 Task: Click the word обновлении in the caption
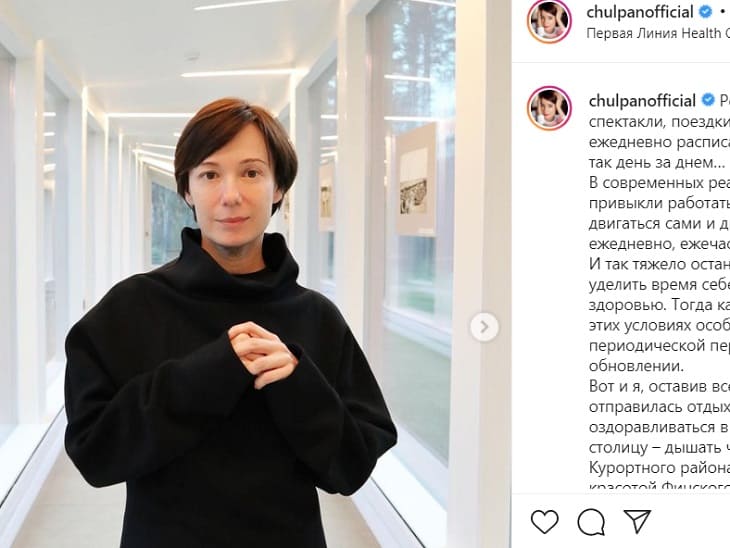pos(636,366)
